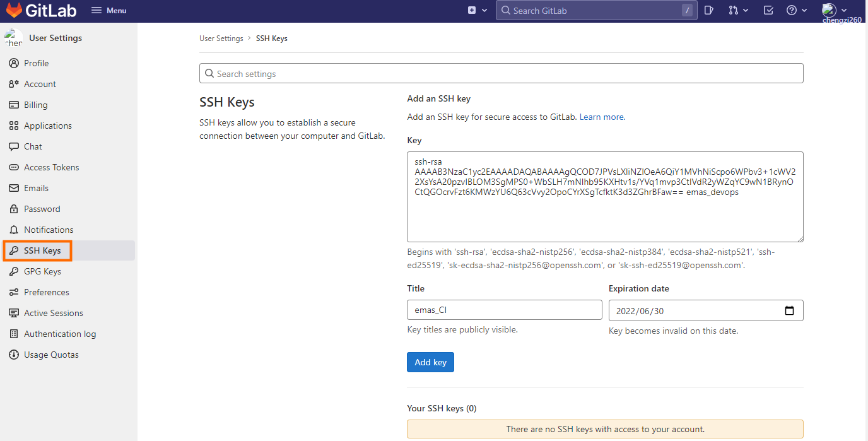
Task: Click the Authentication log sidebar label
Action: point(60,334)
